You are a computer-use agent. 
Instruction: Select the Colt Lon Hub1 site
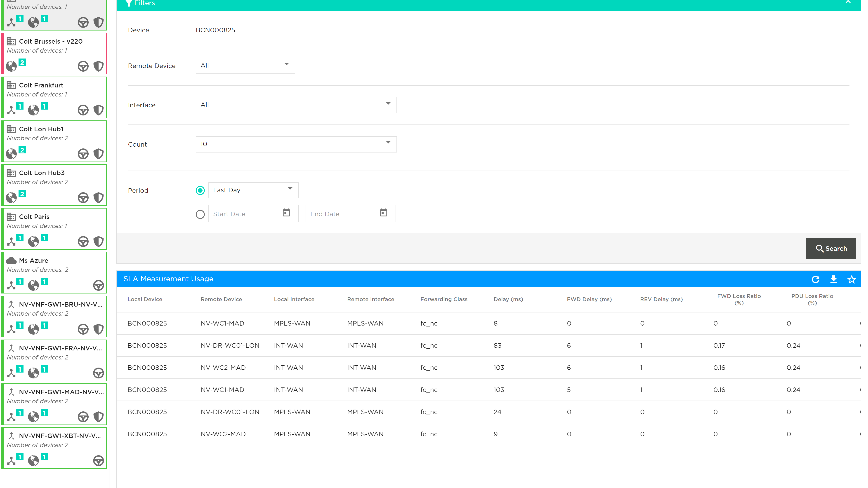[54, 141]
